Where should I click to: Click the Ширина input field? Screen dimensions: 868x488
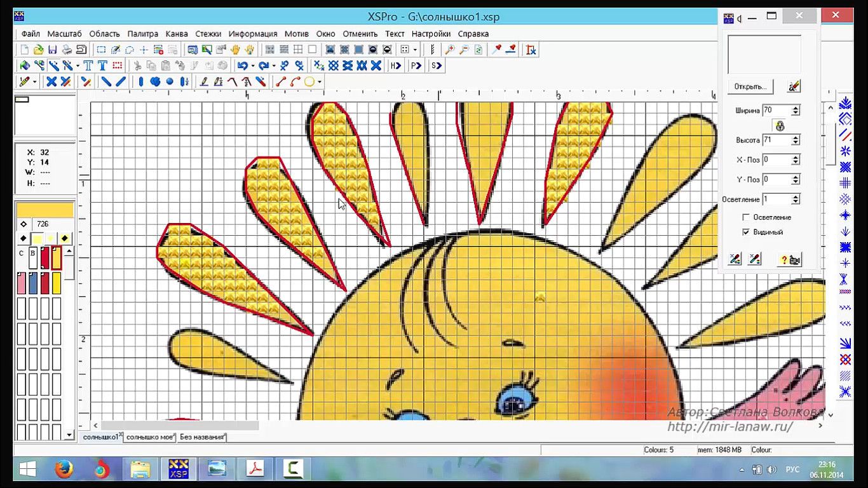pyautogui.click(x=776, y=111)
